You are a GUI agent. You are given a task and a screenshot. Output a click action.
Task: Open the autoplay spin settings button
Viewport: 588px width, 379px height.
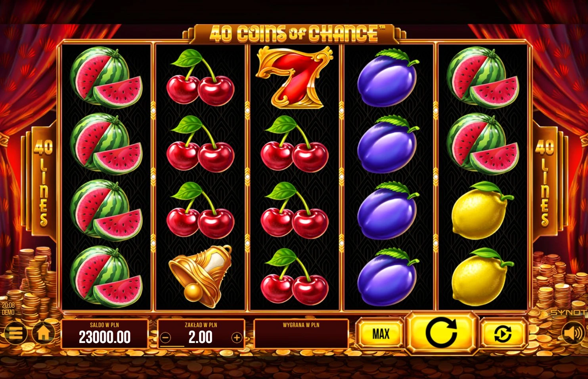coord(503,334)
